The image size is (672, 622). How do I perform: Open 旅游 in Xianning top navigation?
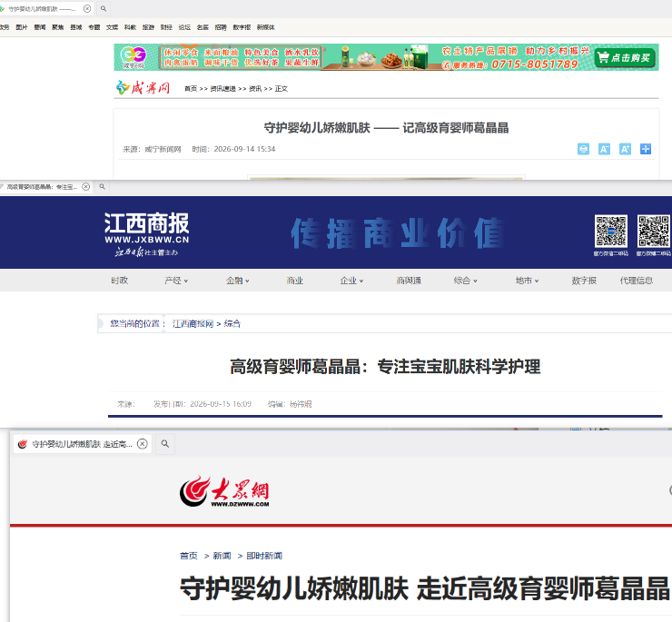coord(148,27)
